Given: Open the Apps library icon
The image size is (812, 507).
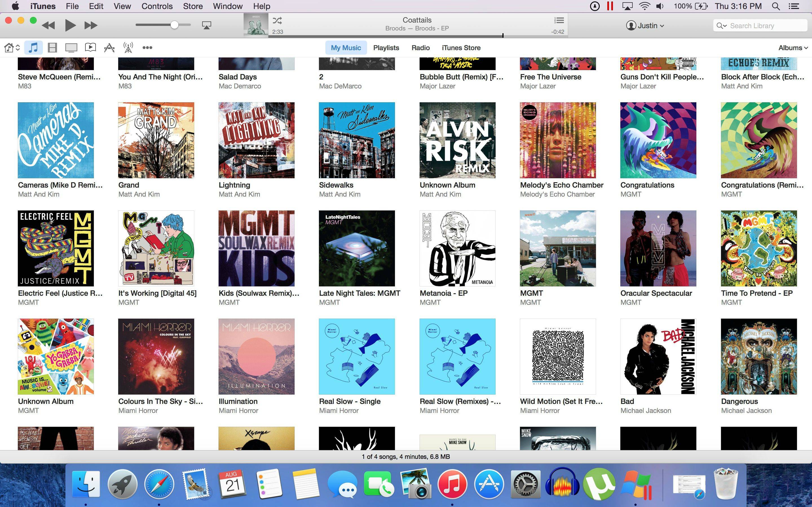Looking at the screenshot, I should [109, 48].
